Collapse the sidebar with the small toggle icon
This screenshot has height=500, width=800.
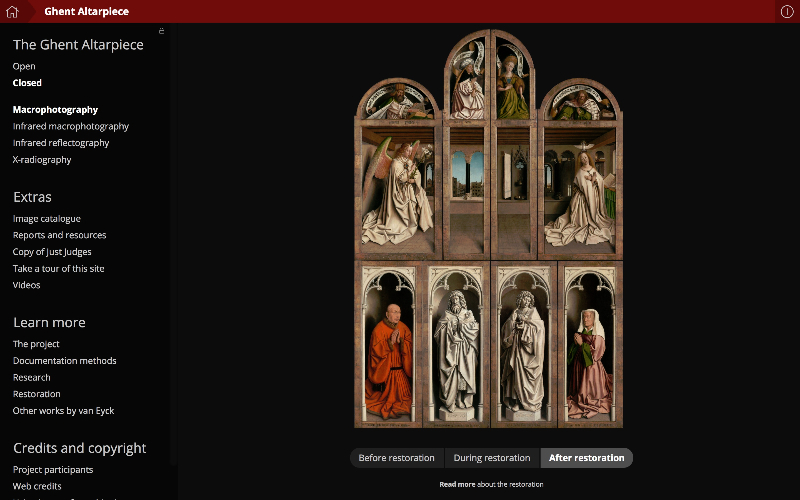161,31
